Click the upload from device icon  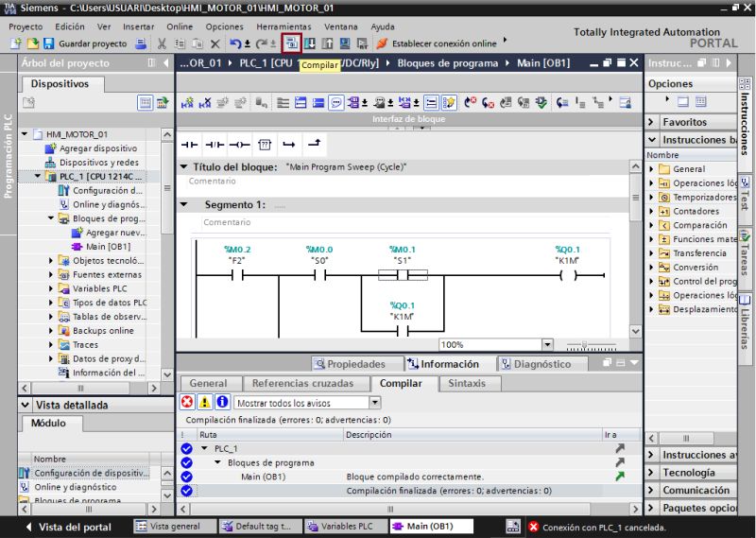tap(327, 43)
